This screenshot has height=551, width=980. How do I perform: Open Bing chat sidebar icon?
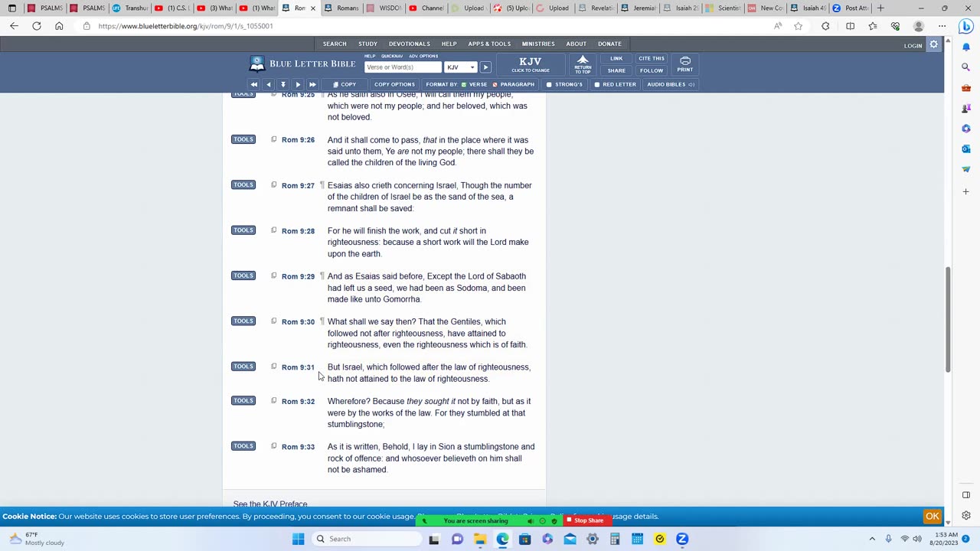(965, 27)
